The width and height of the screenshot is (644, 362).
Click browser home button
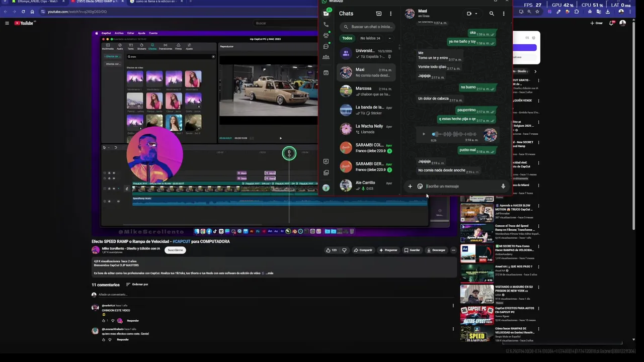point(32,12)
